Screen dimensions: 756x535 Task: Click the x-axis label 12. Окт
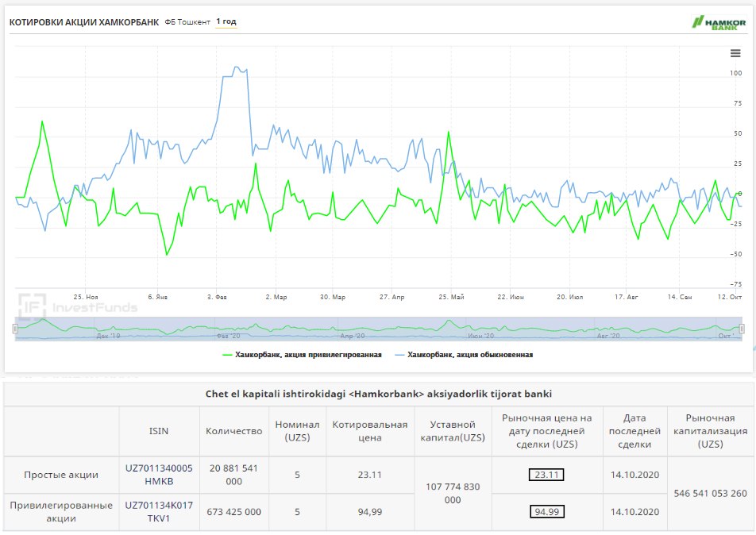coord(730,297)
